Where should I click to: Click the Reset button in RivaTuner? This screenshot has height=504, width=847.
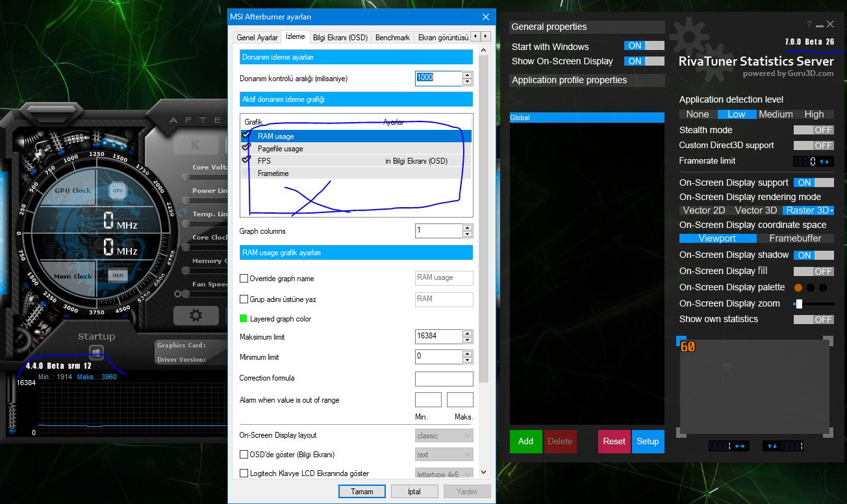point(614,441)
